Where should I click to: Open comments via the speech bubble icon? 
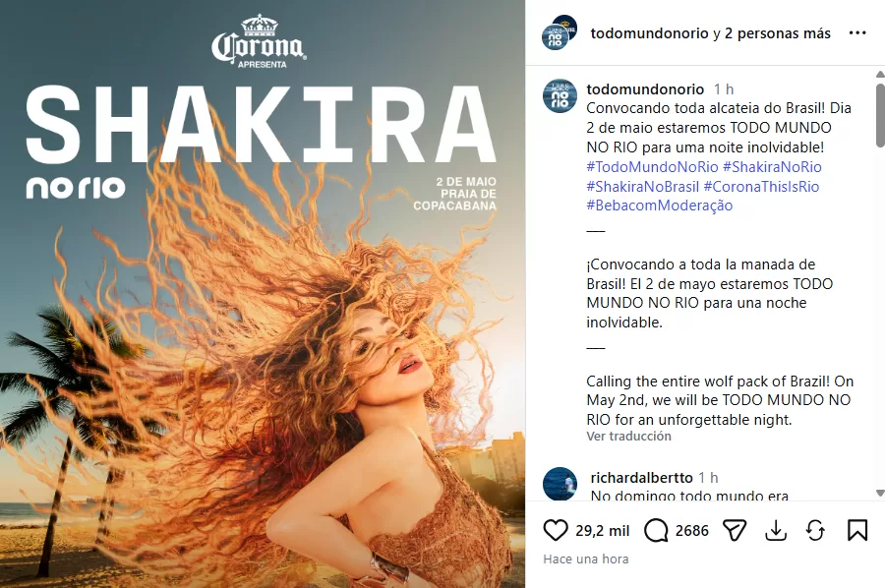[x=656, y=530]
